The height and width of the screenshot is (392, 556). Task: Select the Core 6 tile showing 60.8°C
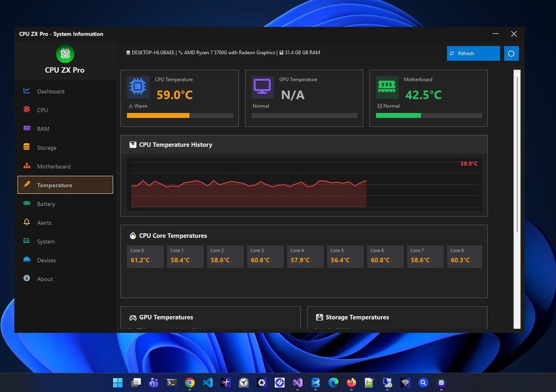pos(385,256)
